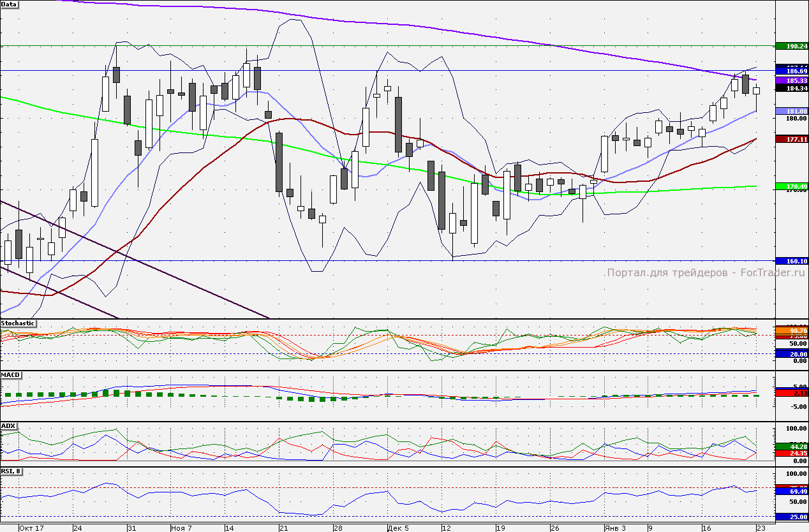Click the MACD indicator panel label
The height and width of the screenshot is (532, 809).
tap(11, 374)
